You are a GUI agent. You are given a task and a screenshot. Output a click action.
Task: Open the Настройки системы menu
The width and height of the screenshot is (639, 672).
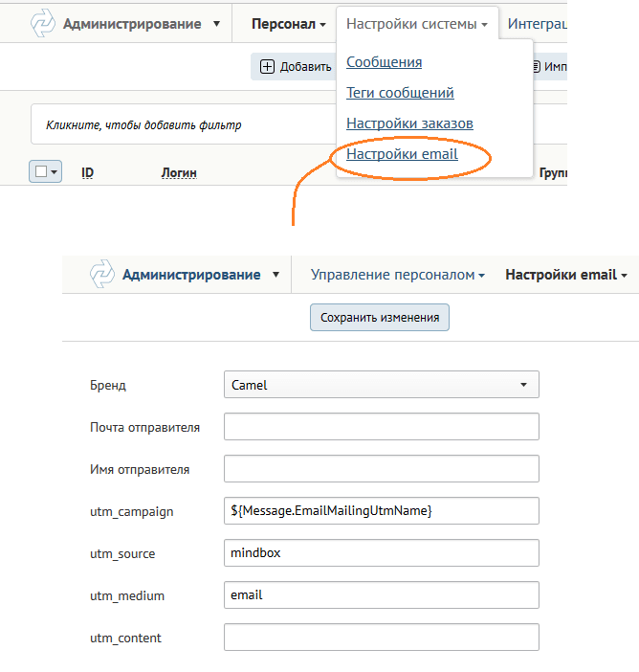(417, 24)
